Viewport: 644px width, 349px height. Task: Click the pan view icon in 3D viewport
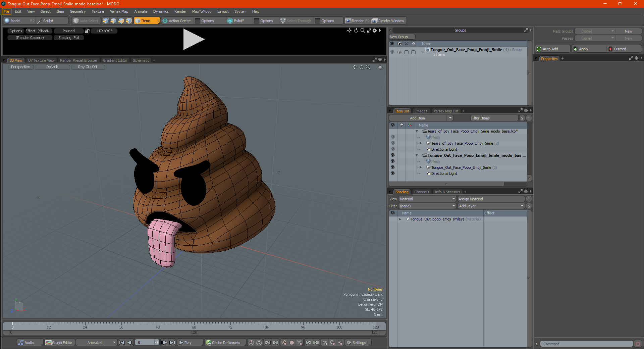coord(355,67)
